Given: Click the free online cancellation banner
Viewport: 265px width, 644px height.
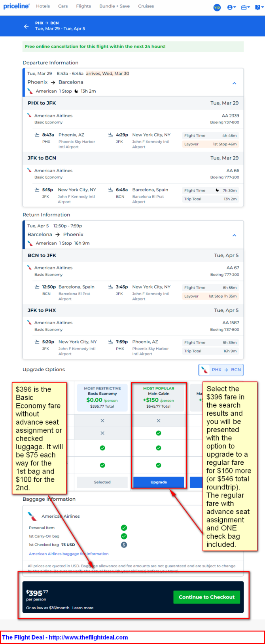Looking at the screenshot, I should 133,46.
